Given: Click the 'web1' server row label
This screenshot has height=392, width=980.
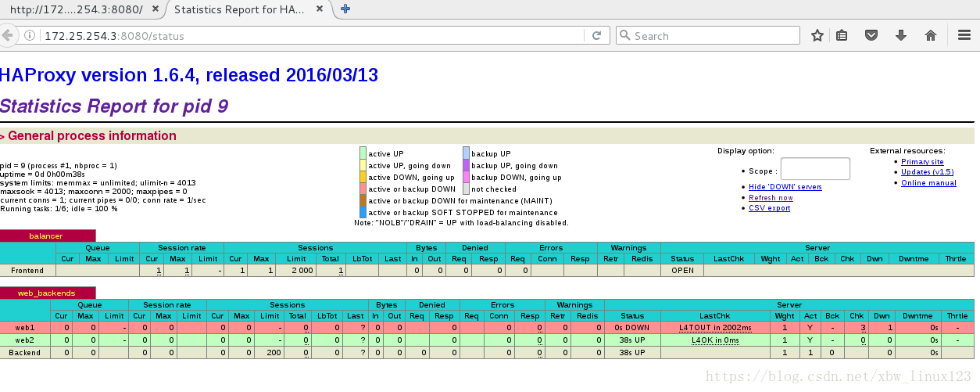Looking at the screenshot, I should coord(25,328).
